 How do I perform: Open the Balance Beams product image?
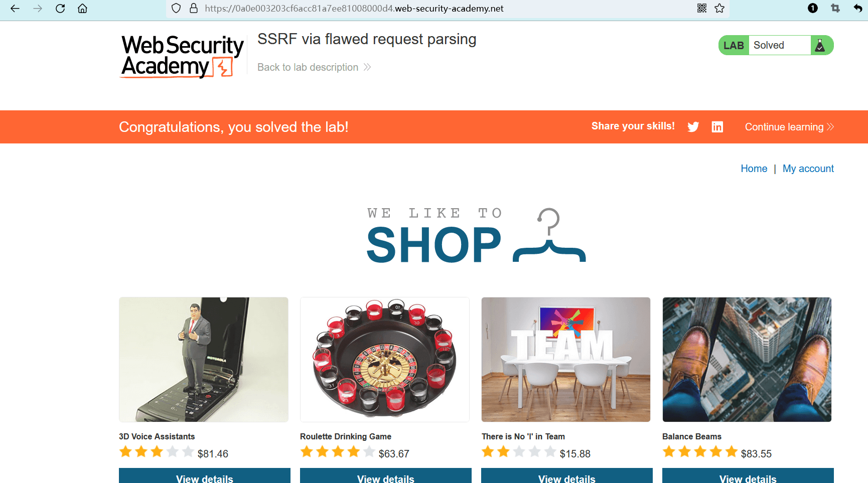747,360
